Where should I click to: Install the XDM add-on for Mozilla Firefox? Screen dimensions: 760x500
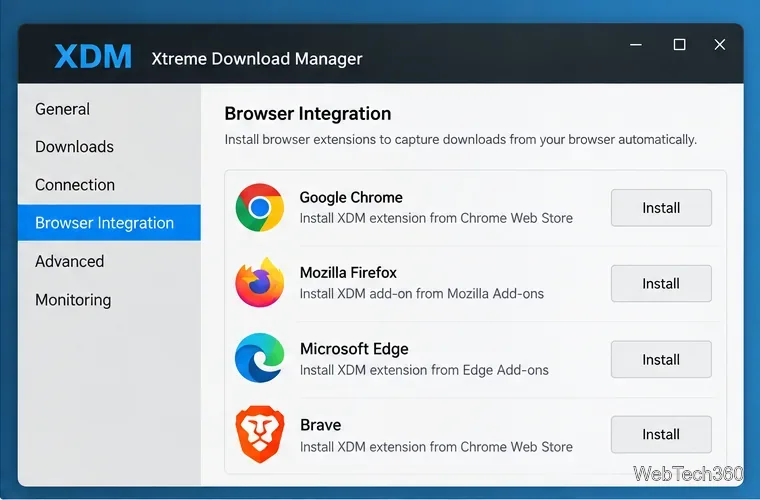coord(661,283)
